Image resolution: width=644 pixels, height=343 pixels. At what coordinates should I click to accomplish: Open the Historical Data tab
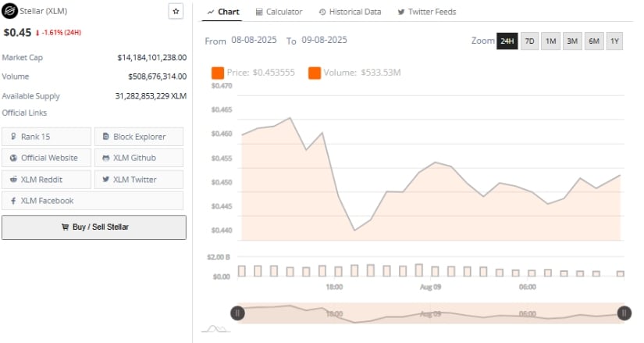(350, 12)
